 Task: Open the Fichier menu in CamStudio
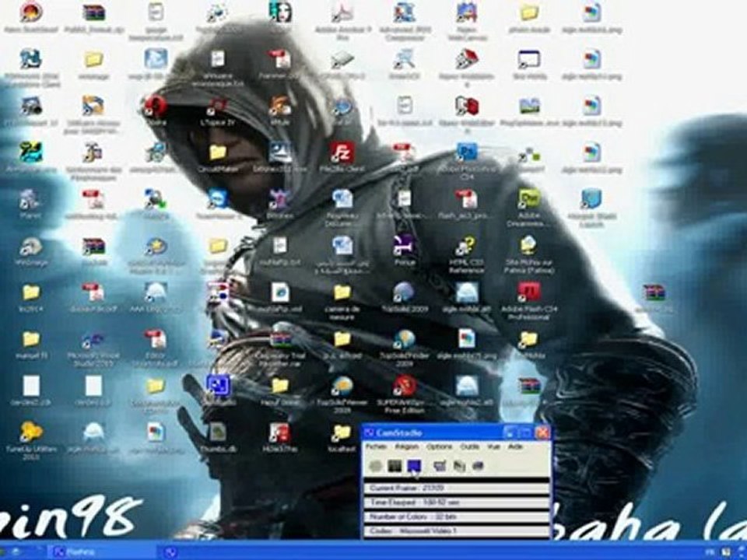click(376, 447)
